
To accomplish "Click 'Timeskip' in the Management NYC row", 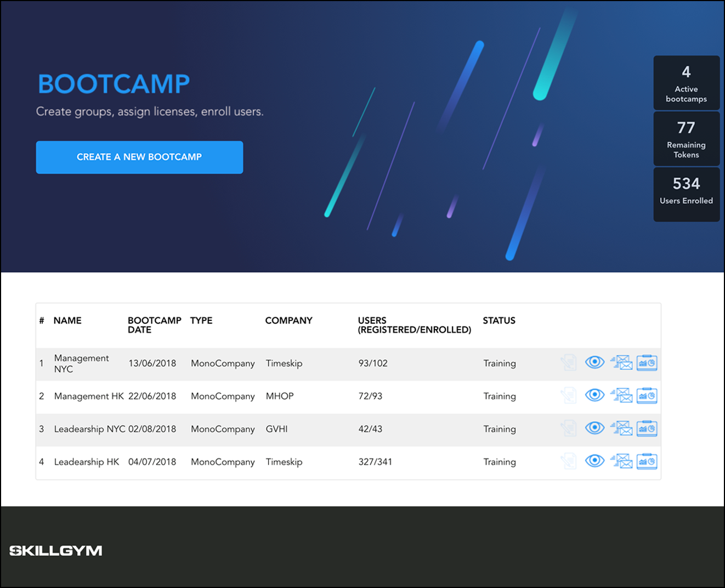I will [284, 364].
